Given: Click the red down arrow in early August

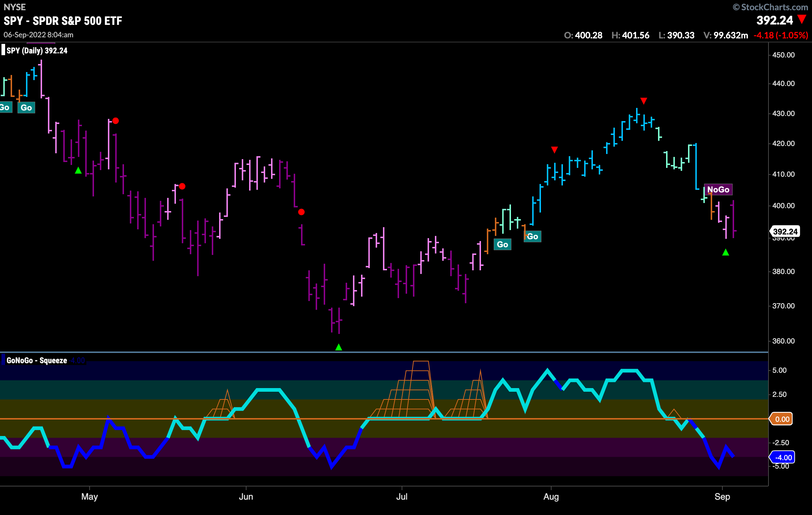Looking at the screenshot, I should click(555, 150).
